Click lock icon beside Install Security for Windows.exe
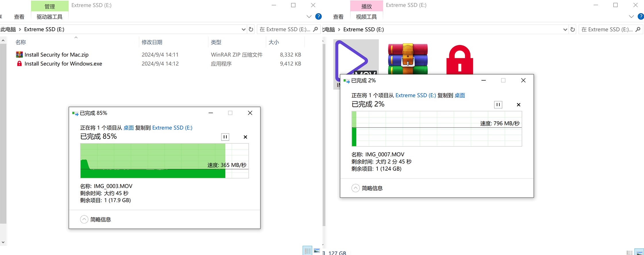This screenshot has width=644, height=255. 19,63
